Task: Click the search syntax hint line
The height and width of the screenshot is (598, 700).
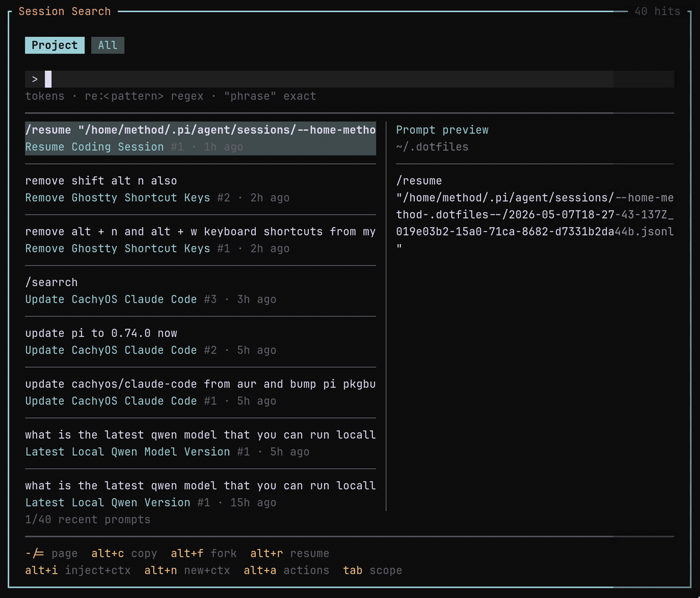Action: [171, 96]
